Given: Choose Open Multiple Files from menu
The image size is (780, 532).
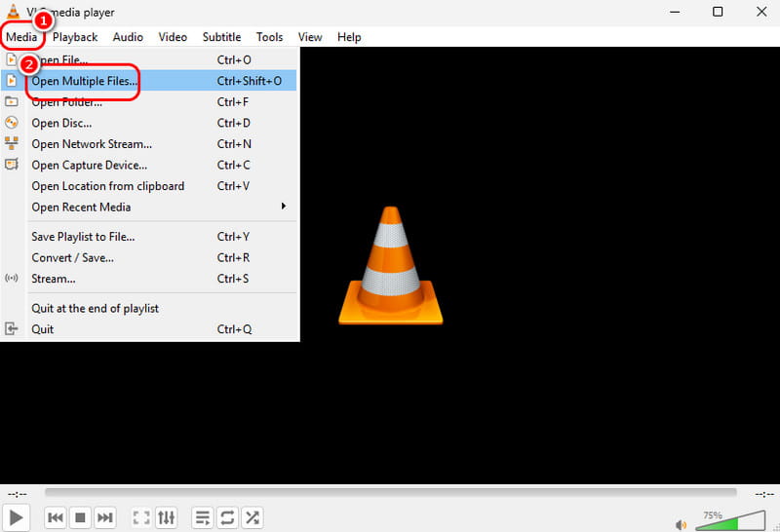Looking at the screenshot, I should pyautogui.click(x=149, y=81).
